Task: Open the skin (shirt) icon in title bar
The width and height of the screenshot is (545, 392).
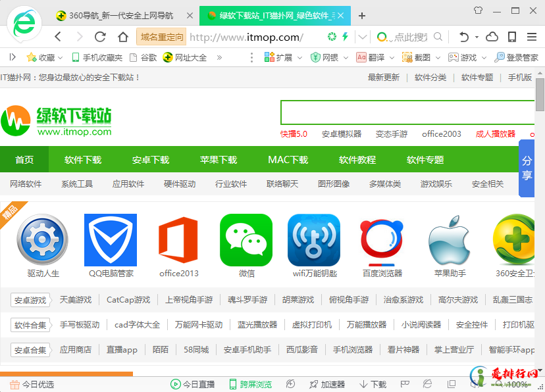Action: click(479, 11)
